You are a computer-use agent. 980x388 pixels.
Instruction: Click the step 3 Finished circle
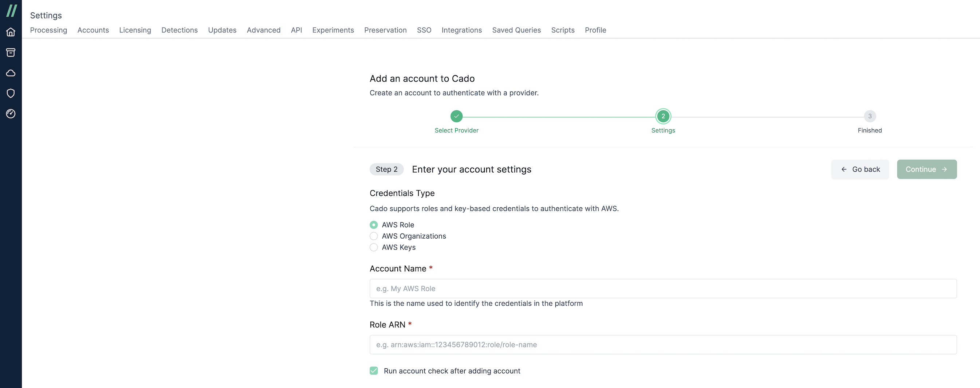point(869,116)
